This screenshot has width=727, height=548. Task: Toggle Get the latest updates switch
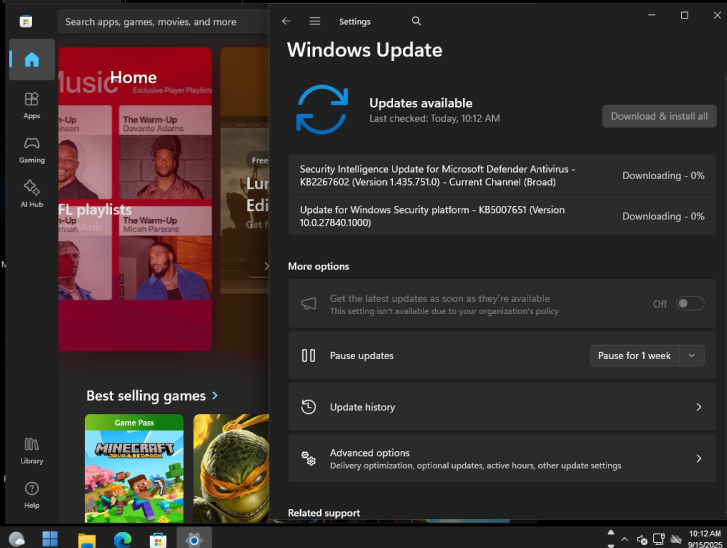pos(690,304)
